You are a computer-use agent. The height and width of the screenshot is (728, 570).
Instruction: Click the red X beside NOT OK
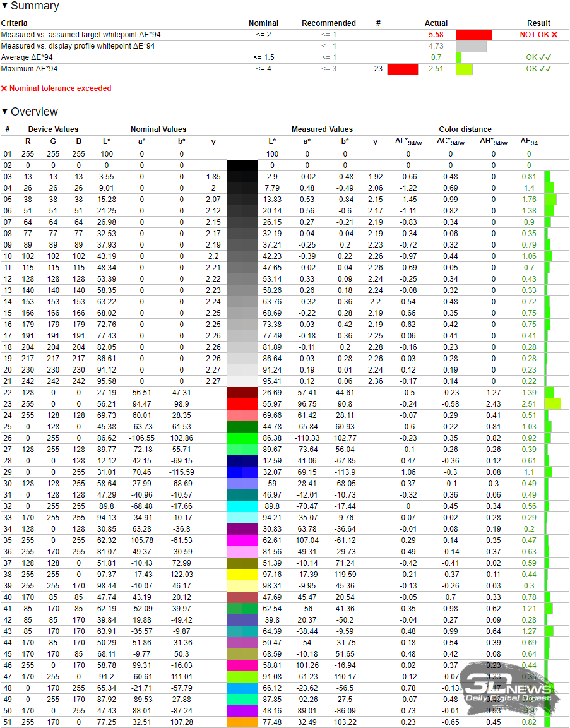click(554, 35)
